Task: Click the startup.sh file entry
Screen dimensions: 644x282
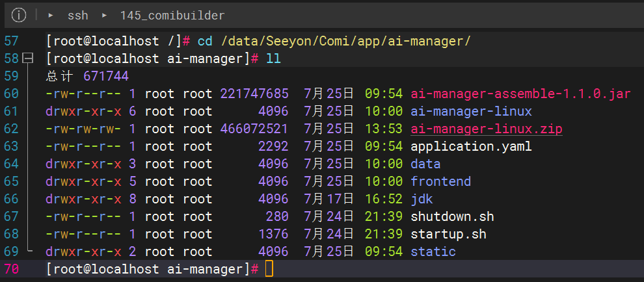Action: pos(448,234)
